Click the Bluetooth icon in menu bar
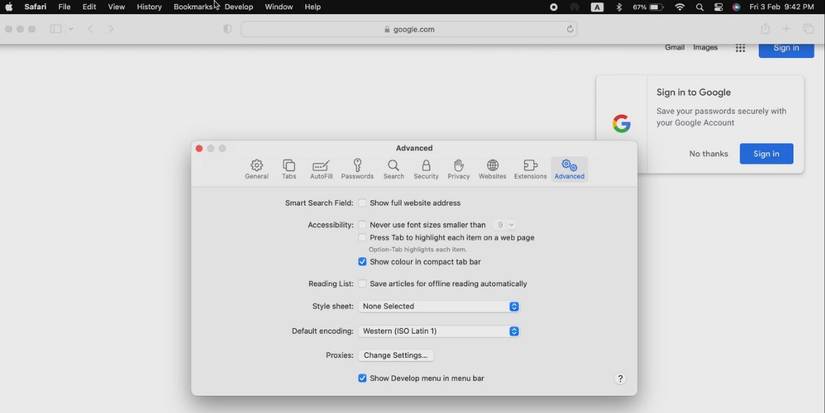 point(619,7)
